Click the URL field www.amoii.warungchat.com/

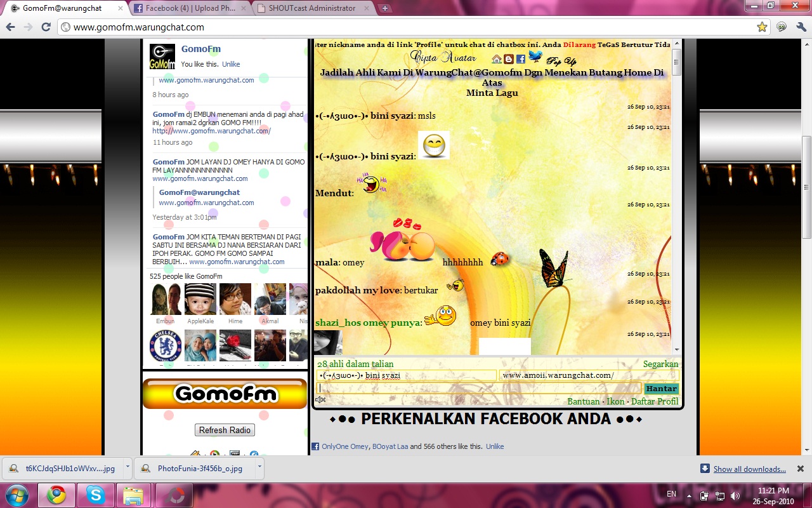[589, 375]
